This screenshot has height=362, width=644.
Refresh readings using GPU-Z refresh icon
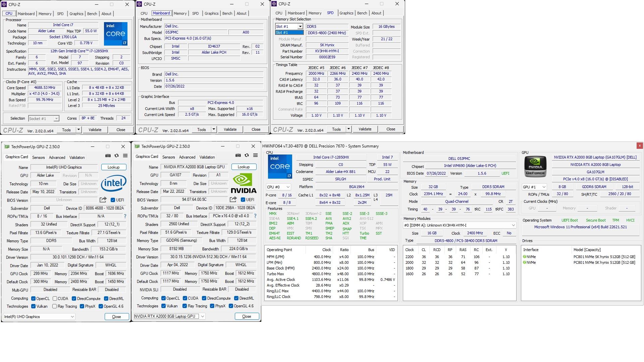[247, 156]
